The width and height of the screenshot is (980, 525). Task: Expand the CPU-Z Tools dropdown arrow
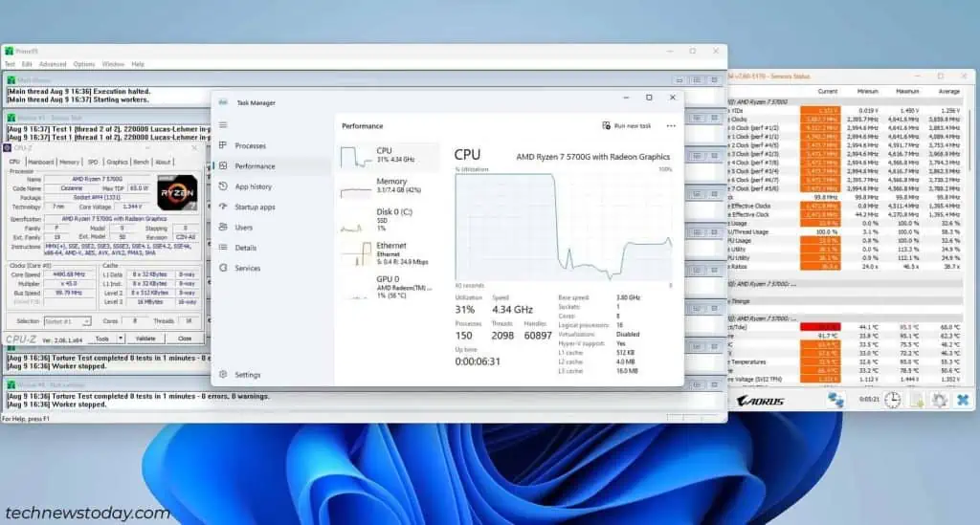click(x=120, y=339)
